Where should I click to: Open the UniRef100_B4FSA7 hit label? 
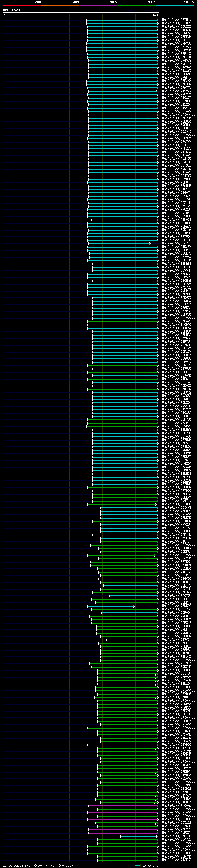[x=177, y=30]
